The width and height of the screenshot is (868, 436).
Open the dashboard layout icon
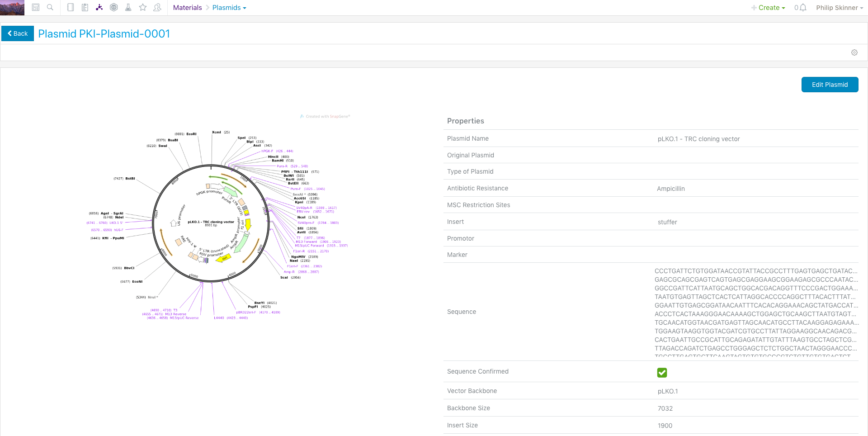click(x=36, y=7)
